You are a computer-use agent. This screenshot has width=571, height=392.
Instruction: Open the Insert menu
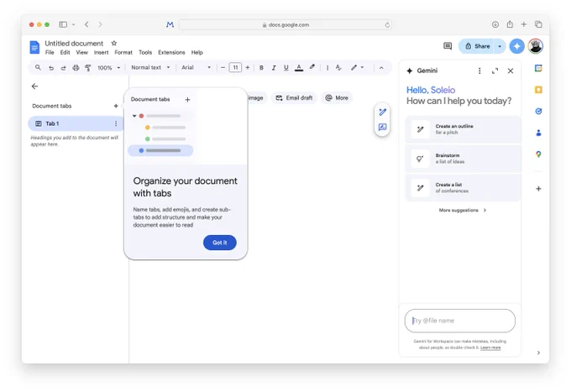pyautogui.click(x=102, y=52)
